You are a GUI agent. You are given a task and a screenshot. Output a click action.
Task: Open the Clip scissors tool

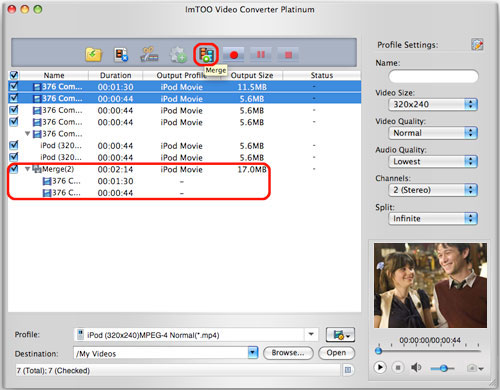pos(149,54)
